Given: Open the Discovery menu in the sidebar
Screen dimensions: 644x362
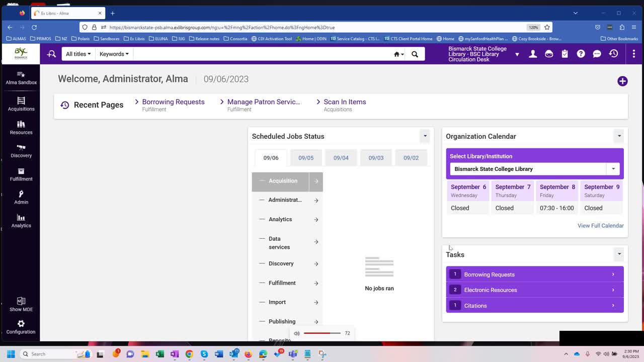Looking at the screenshot, I should point(21,151).
